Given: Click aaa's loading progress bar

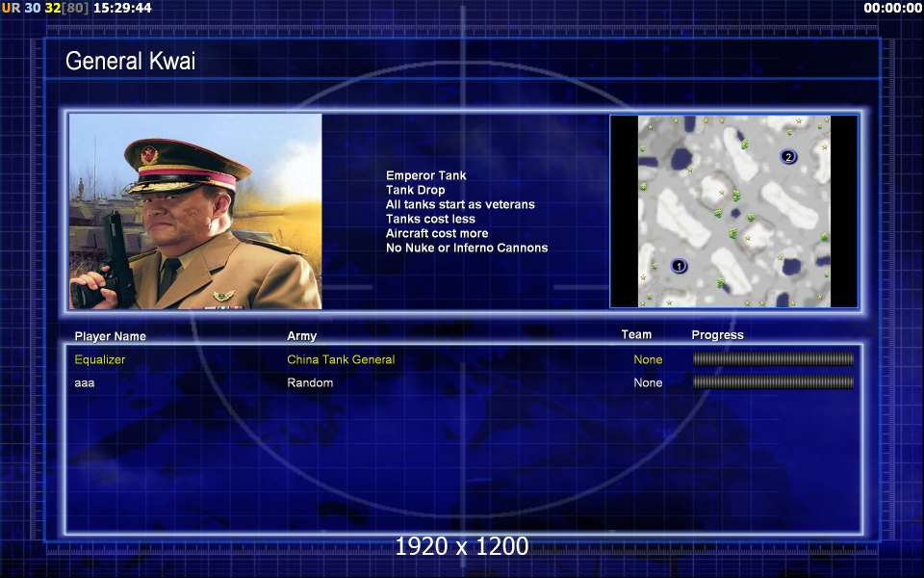Looking at the screenshot, I should click(x=773, y=382).
